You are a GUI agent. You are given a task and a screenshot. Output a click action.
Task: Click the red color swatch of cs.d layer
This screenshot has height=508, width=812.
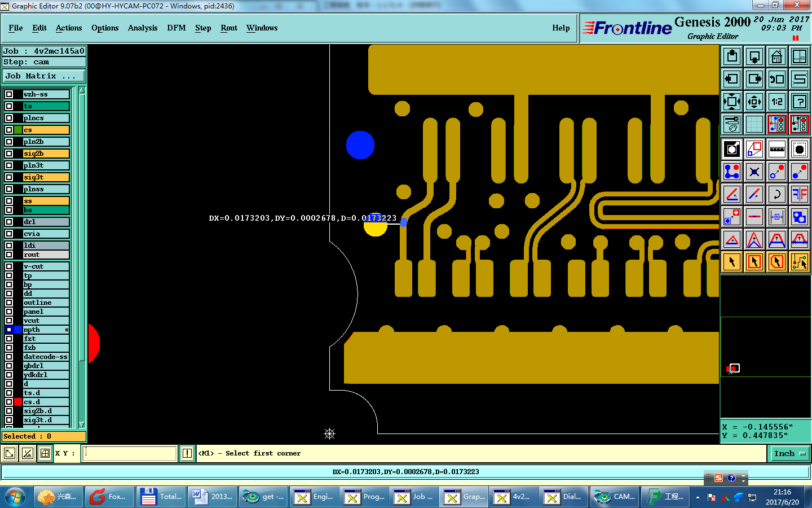(x=18, y=402)
